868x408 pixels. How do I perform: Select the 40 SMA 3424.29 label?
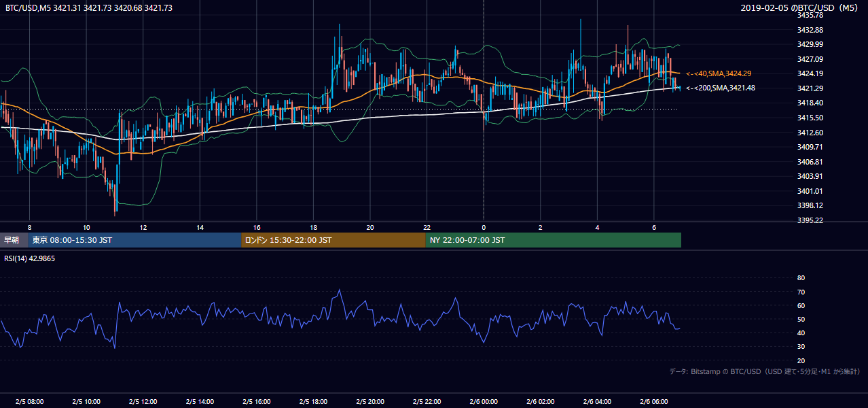pyautogui.click(x=719, y=73)
